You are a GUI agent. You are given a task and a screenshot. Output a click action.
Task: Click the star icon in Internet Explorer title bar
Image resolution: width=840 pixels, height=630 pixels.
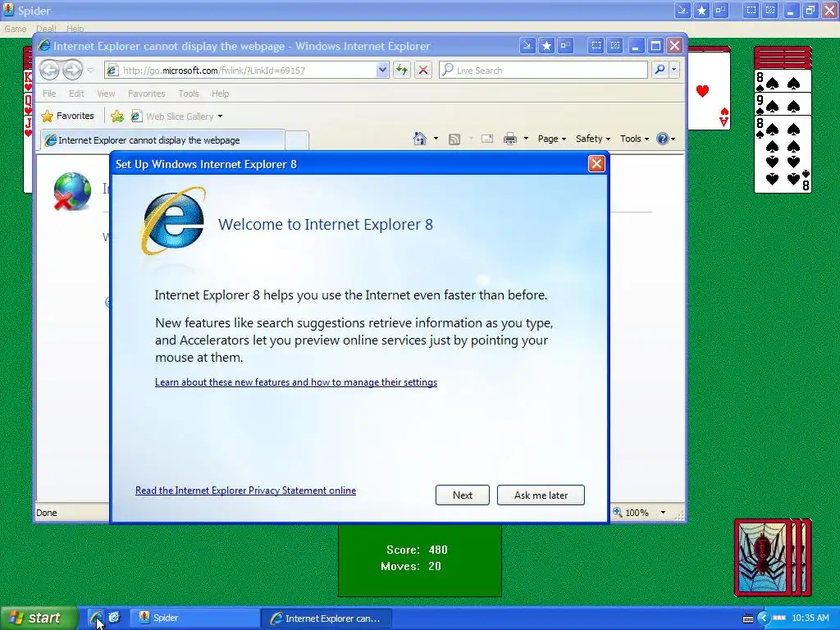(546, 46)
